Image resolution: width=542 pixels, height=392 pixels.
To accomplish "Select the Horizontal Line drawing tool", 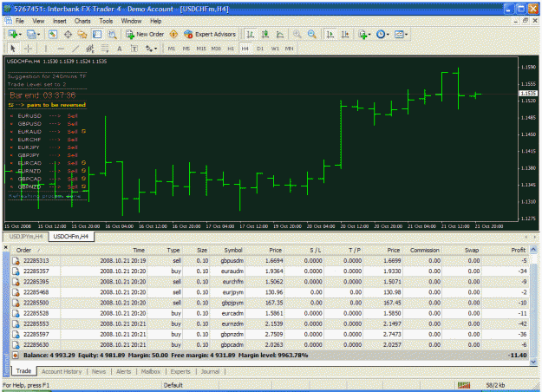I will [x=61, y=49].
